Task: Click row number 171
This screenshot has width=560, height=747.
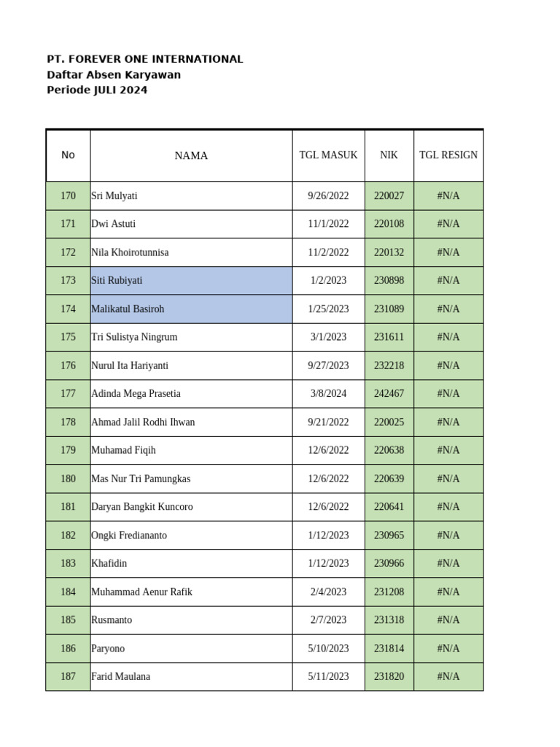Action: tap(68, 224)
